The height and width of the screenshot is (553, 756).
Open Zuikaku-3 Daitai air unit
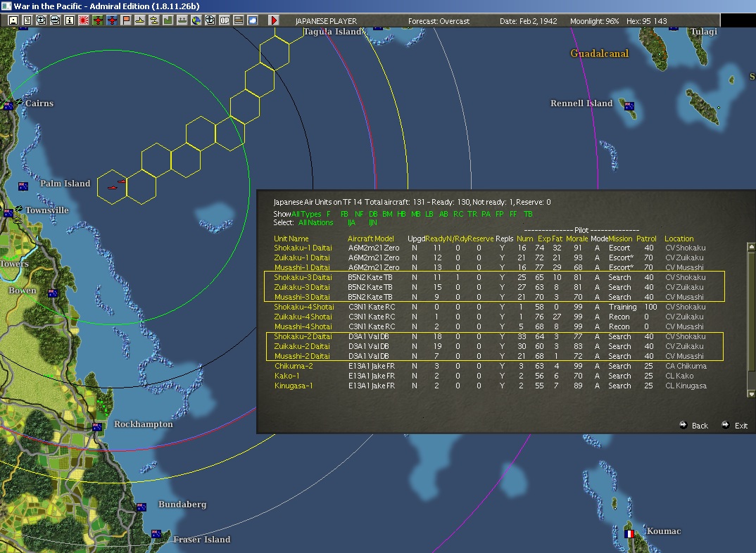coord(302,287)
